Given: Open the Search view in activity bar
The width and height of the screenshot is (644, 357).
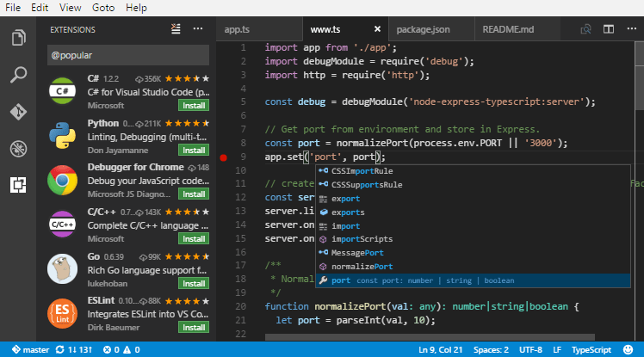Looking at the screenshot, I should point(17,76).
